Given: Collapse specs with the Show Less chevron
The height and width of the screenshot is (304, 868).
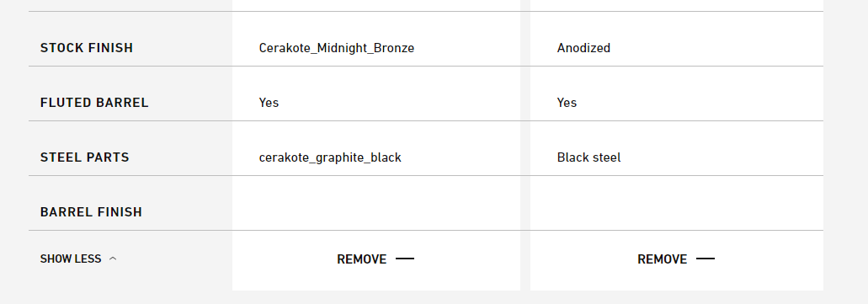Looking at the screenshot, I should click(x=113, y=259).
